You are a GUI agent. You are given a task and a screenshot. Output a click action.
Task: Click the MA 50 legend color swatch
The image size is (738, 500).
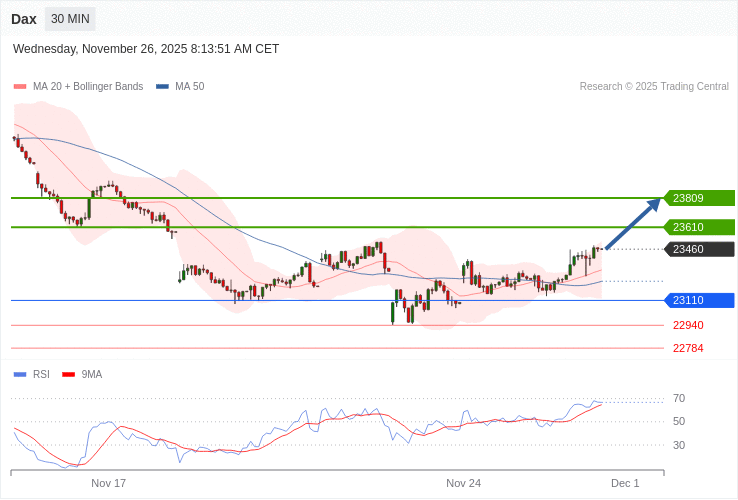(162, 87)
